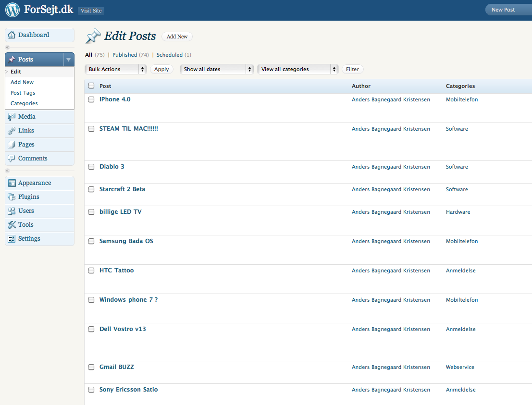532x405 pixels.
Task: Select Add New in Posts submenu
Action: click(22, 82)
